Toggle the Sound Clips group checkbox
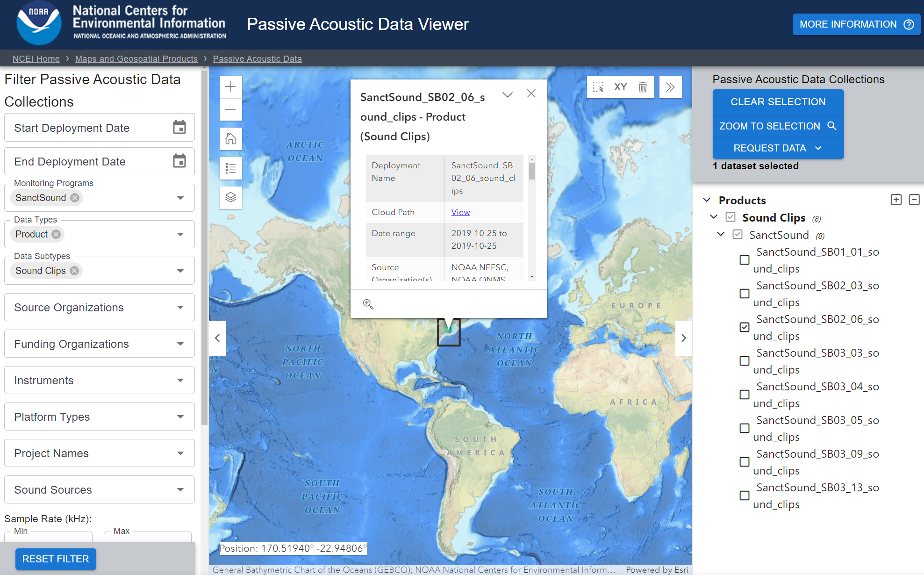This screenshot has width=924, height=575. (x=731, y=217)
